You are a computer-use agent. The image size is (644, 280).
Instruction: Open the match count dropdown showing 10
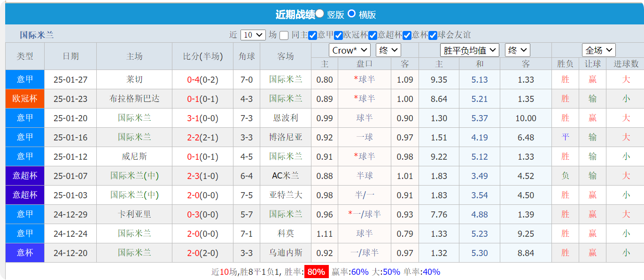(253, 35)
